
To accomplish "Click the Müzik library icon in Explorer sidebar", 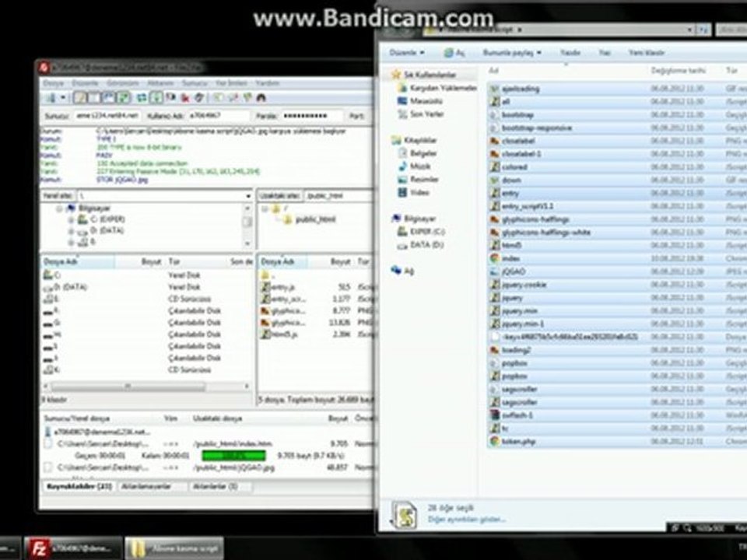I will coord(402,166).
